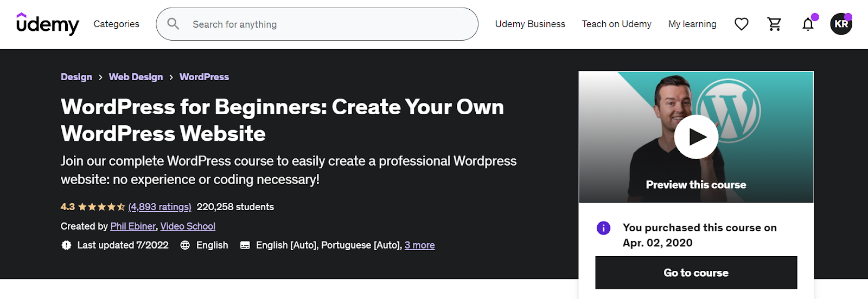
Task: Click the Udemy logo
Action: pyautogui.click(x=48, y=24)
